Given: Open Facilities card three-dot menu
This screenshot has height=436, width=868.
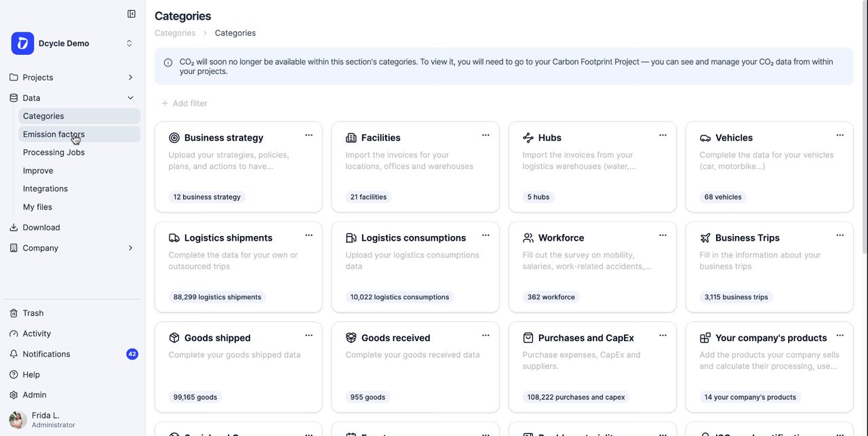Looking at the screenshot, I should (486, 135).
